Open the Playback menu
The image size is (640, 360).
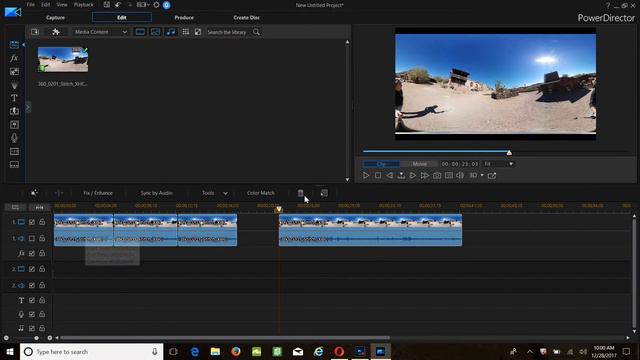(x=84, y=5)
